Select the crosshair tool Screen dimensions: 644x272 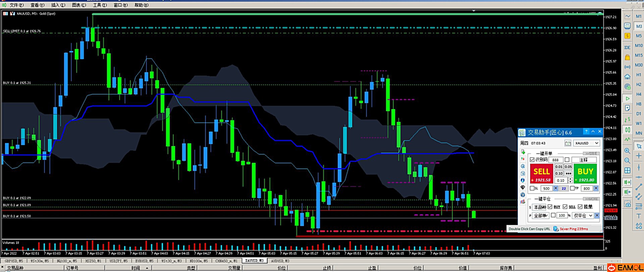tap(639, 156)
